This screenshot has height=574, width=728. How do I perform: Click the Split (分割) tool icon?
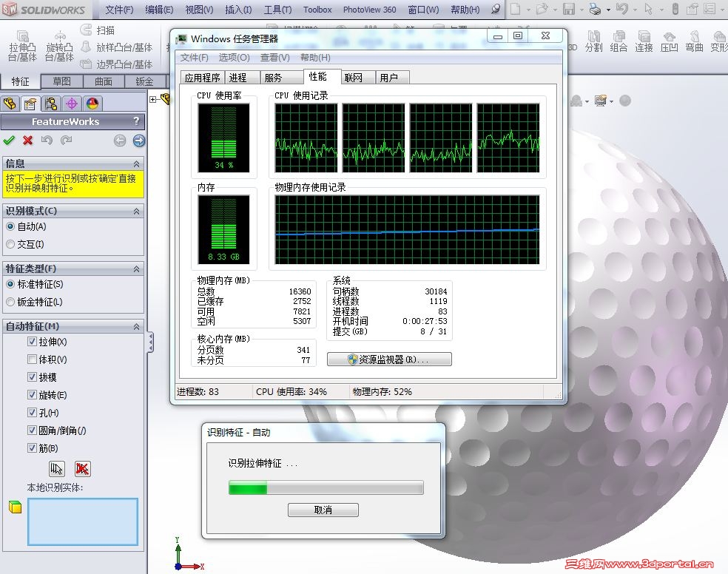pyautogui.click(x=593, y=41)
